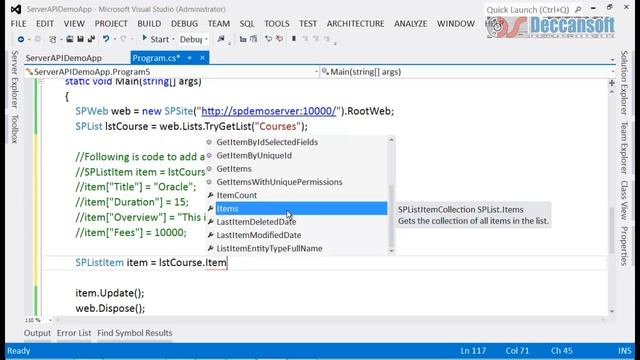Click the increase indent toolbar icon
The image size is (640, 360).
[x=254, y=39]
